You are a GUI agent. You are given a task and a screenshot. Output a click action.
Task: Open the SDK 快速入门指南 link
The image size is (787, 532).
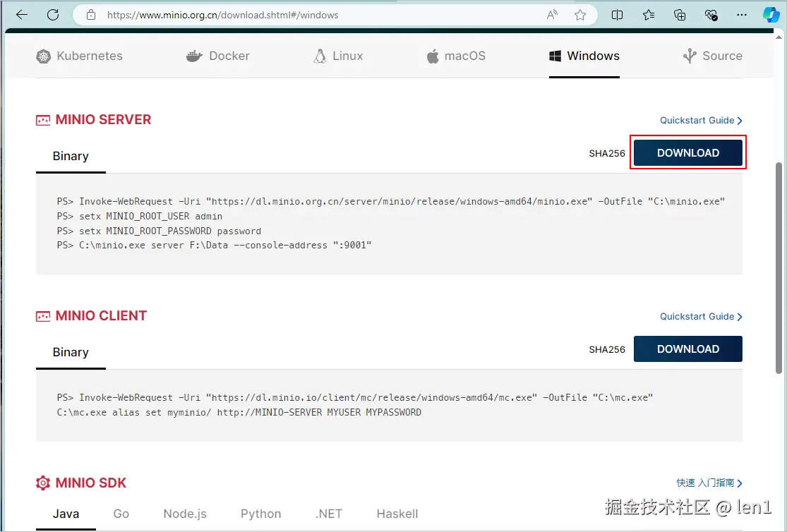point(709,483)
